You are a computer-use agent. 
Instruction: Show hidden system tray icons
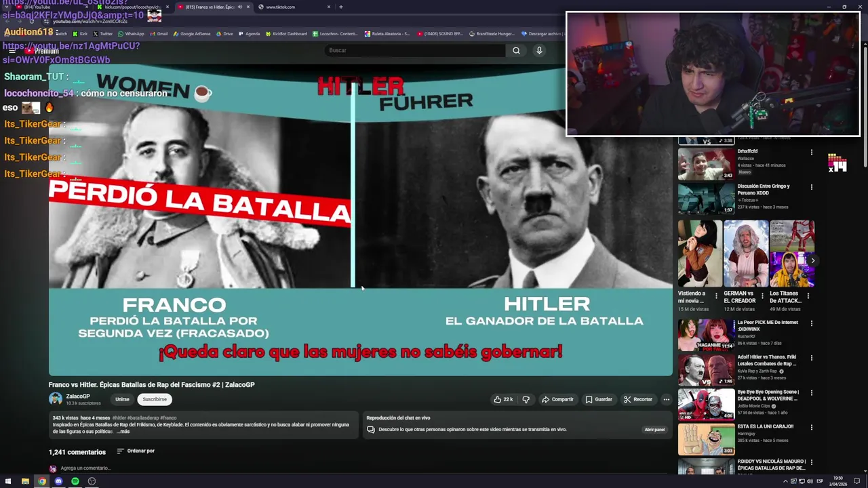coord(786,481)
